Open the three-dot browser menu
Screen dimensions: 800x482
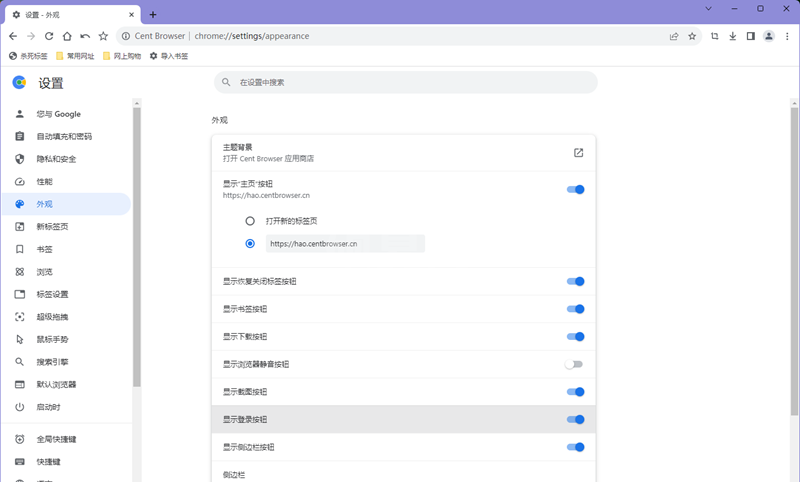coord(787,36)
